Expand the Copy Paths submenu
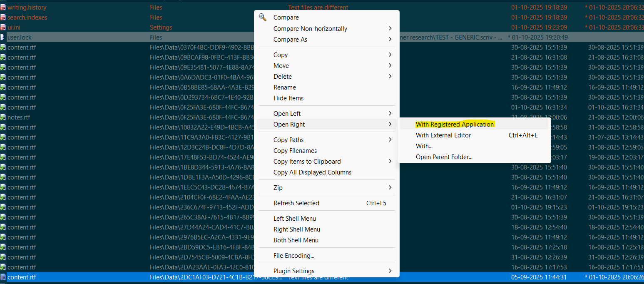This screenshot has height=284, width=644. click(390, 140)
